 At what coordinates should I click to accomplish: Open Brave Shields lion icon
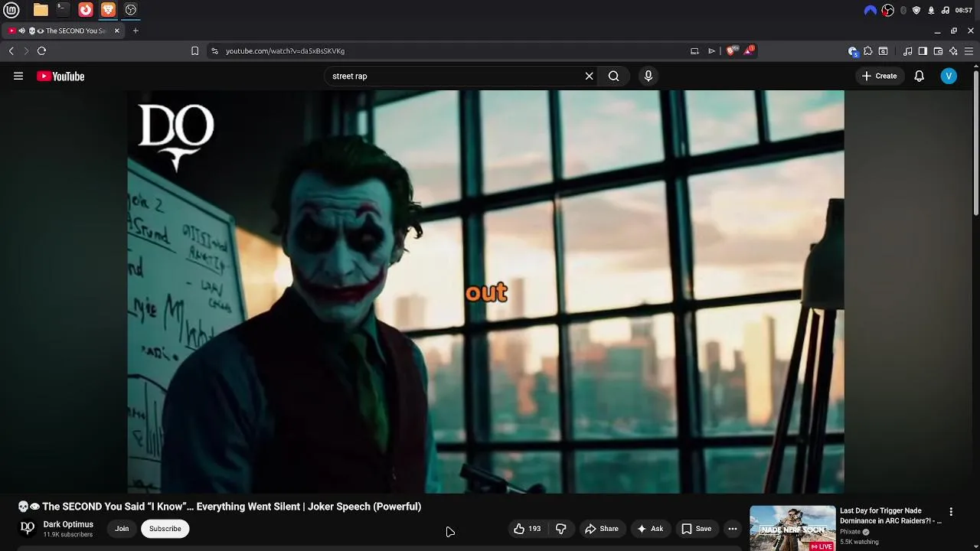[731, 51]
